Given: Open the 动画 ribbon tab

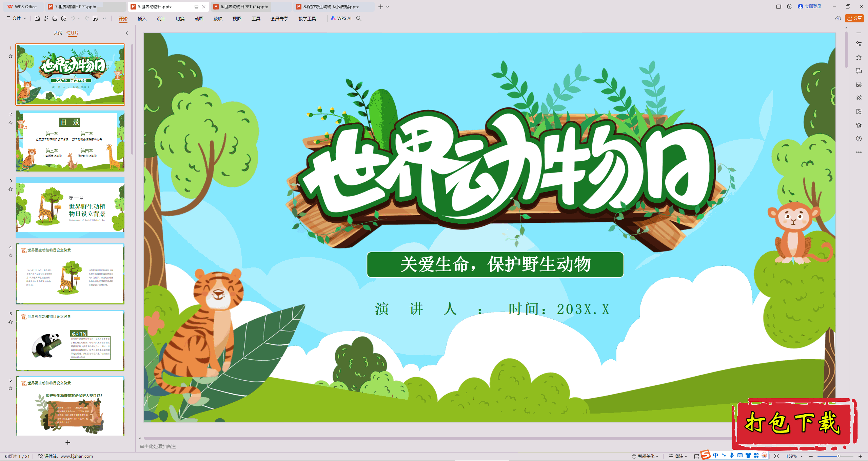Looking at the screenshot, I should (x=199, y=19).
